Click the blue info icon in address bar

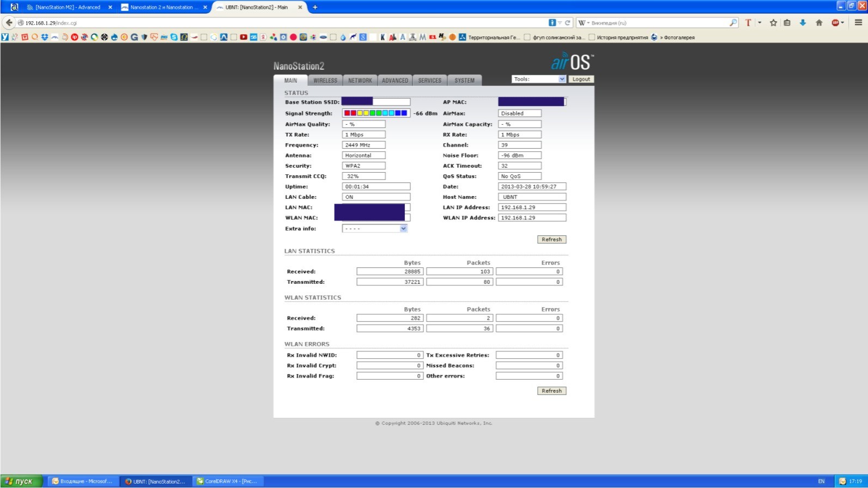552,22
